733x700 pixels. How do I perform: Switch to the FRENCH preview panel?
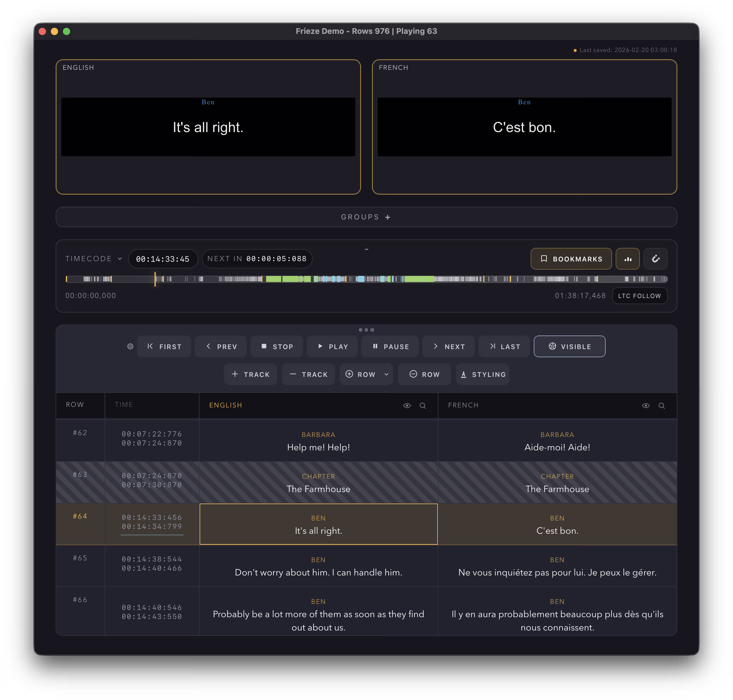[x=524, y=127]
